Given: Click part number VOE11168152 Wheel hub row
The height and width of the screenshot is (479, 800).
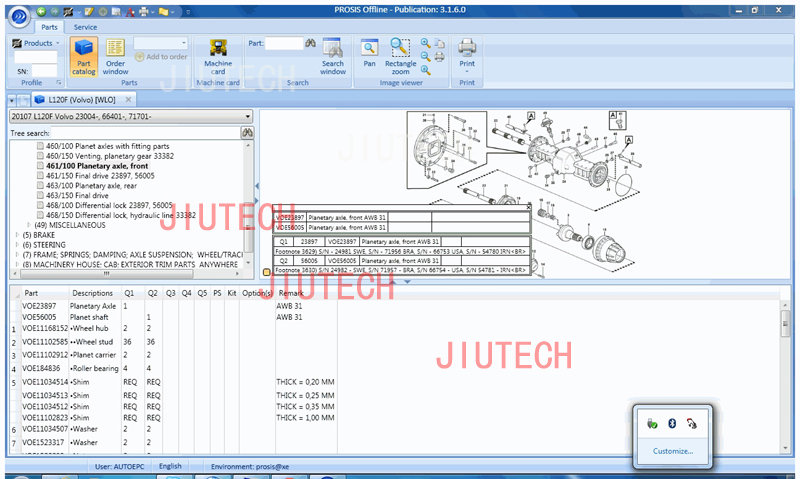Looking at the screenshot, I should click(45, 329).
